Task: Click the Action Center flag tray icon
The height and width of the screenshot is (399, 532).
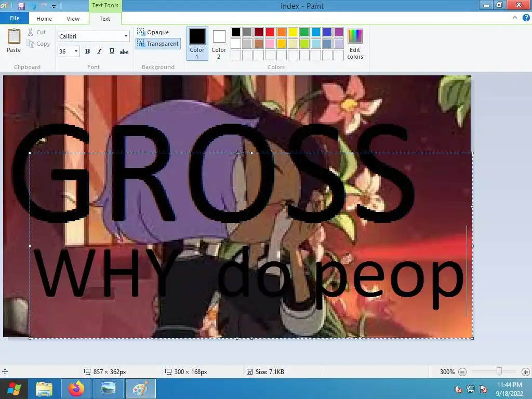Action: [x=484, y=389]
